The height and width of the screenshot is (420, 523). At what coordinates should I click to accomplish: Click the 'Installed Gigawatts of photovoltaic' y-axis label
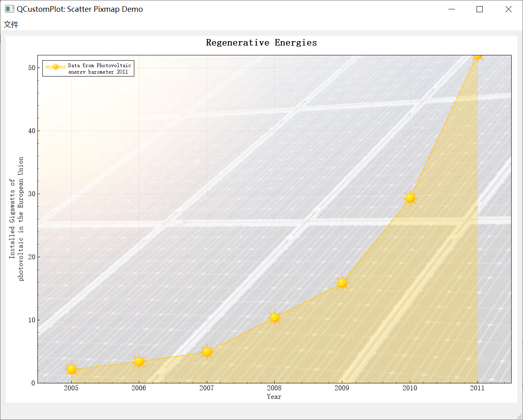[x=17, y=219]
